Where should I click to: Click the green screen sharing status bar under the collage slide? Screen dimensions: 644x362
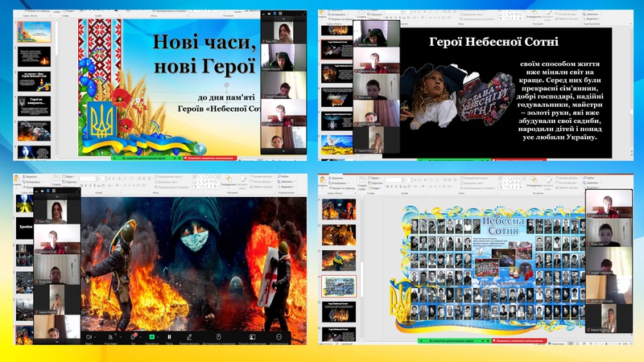click(455, 340)
